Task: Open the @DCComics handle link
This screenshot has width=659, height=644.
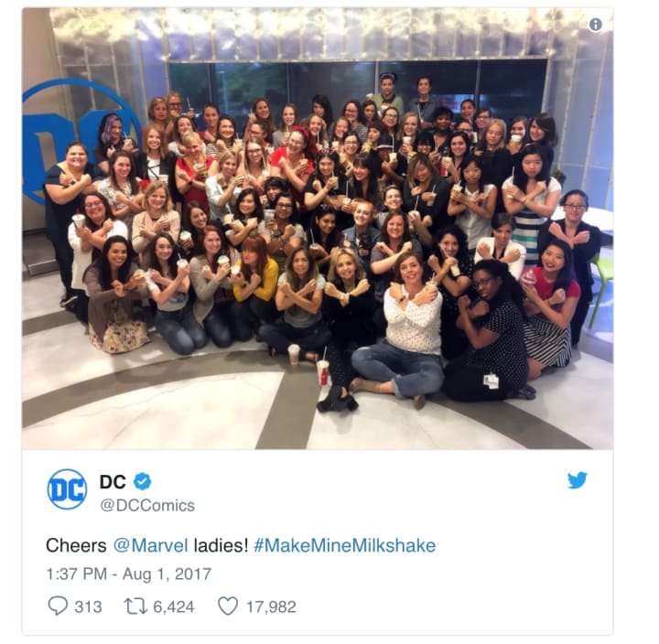Action: pos(147,505)
